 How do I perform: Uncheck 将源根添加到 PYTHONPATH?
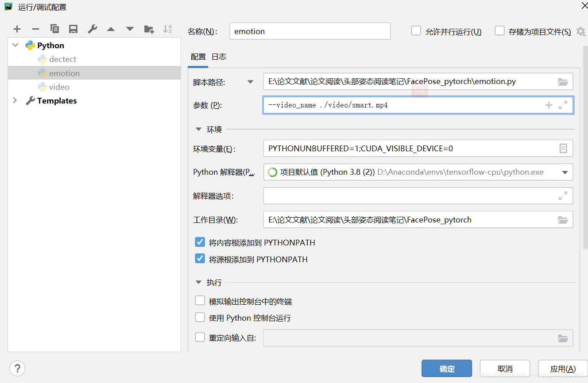point(200,258)
